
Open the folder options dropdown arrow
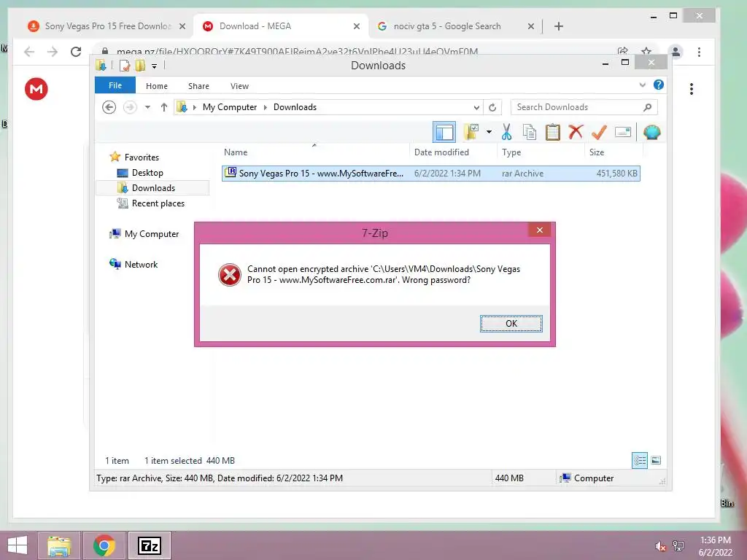point(489,132)
